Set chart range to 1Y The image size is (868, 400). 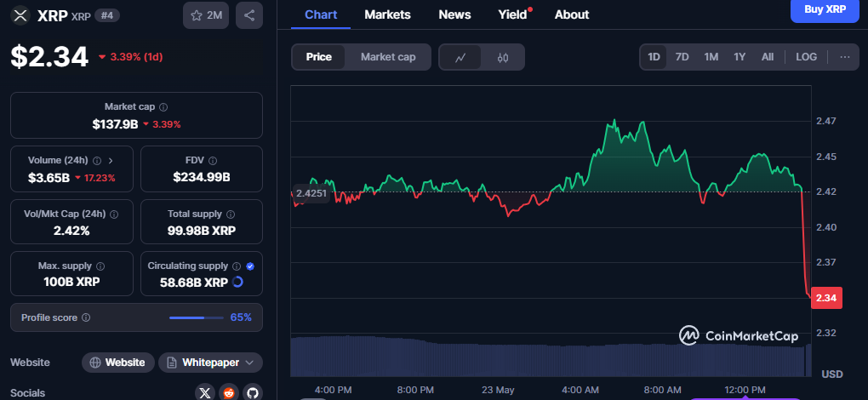click(740, 57)
